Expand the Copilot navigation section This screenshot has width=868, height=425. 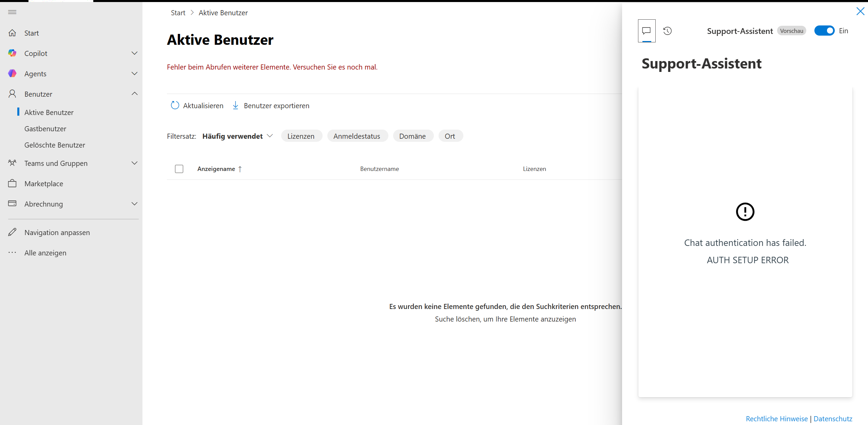134,53
